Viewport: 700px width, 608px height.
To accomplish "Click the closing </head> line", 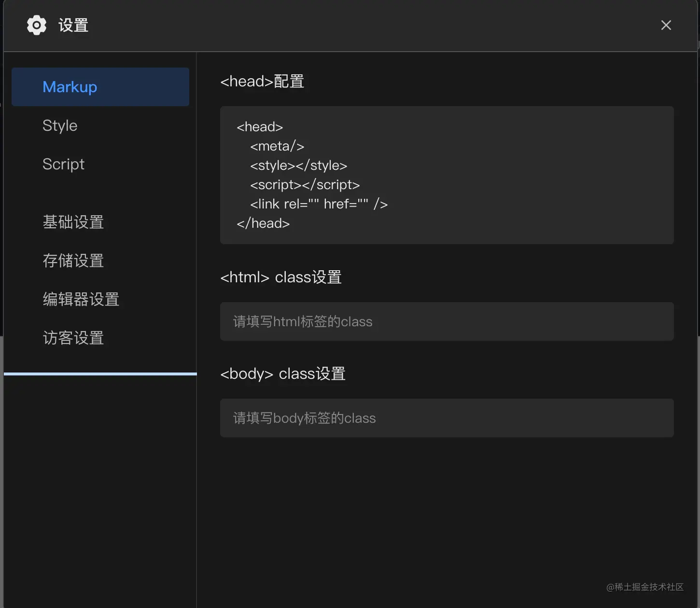I will (x=263, y=223).
